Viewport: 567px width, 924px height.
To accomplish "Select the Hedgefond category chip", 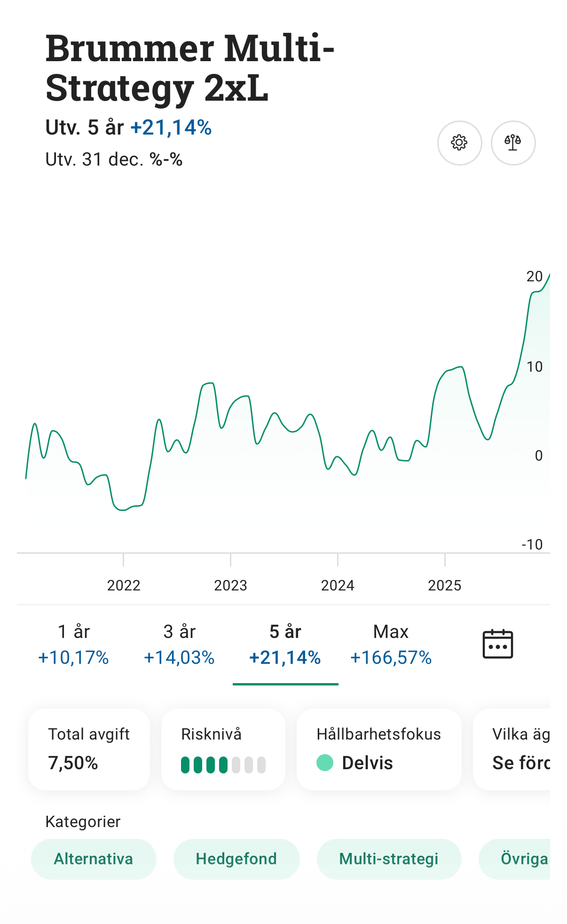I will pos(236,859).
